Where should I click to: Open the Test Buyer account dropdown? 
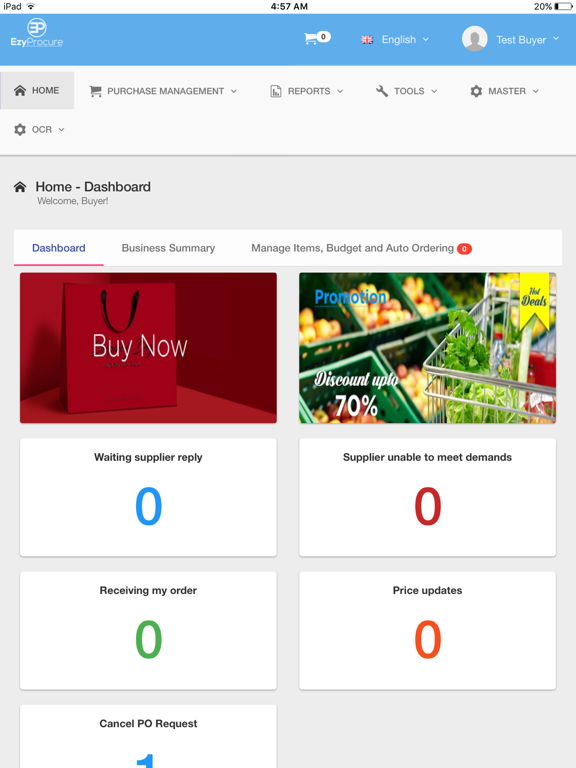527,40
